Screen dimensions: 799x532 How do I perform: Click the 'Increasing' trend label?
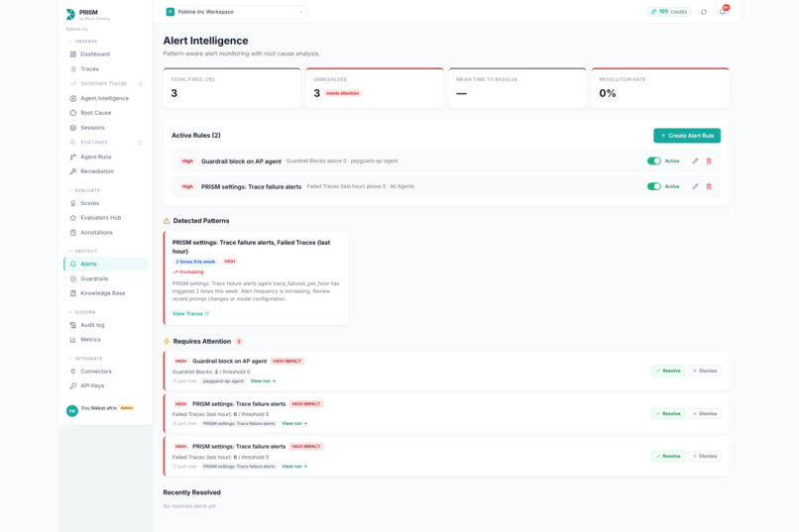click(188, 271)
